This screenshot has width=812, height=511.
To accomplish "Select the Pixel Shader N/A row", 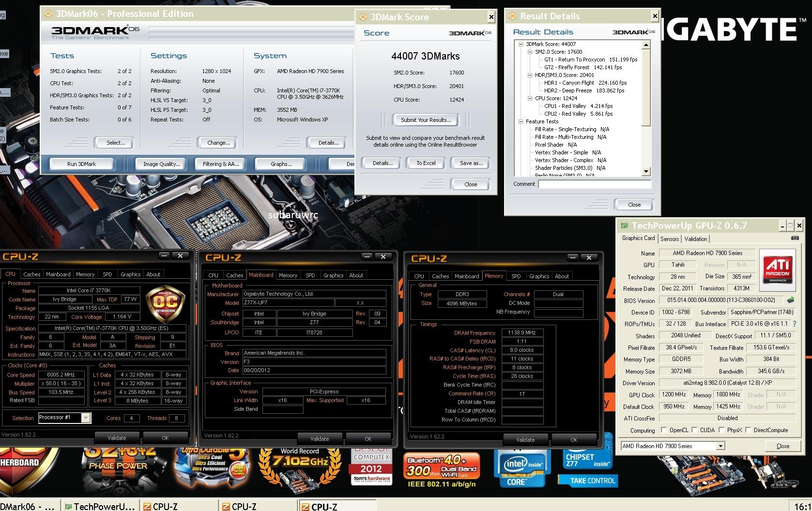I will (556, 145).
